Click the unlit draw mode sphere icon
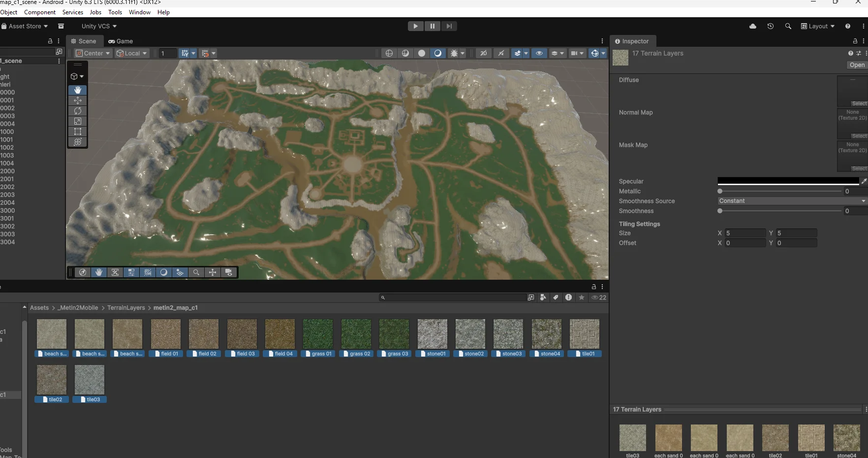868x458 pixels. coord(422,53)
